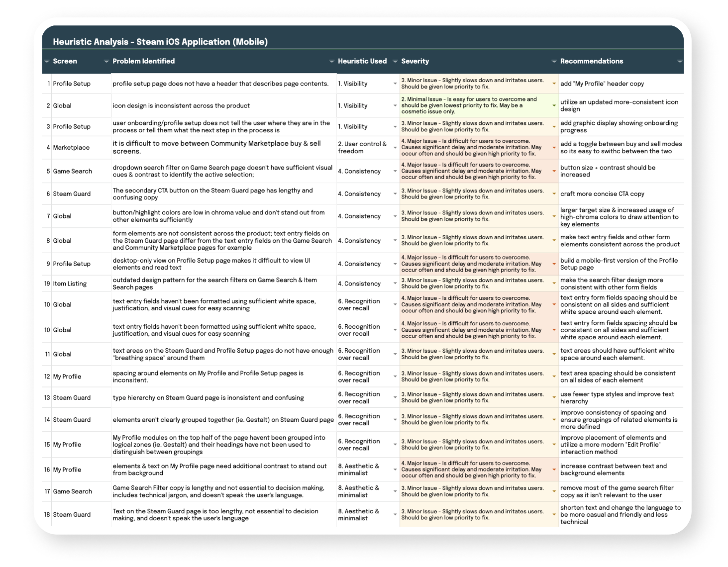
Task: Select the Severity column header
Action: [x=415, y=61]
